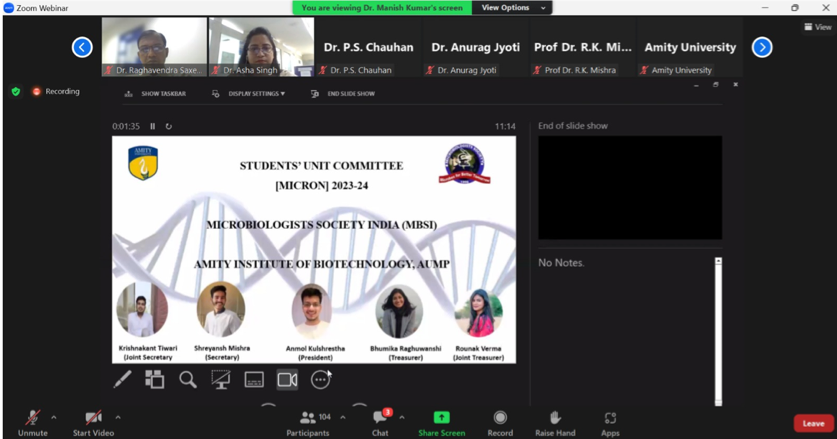Click Amity University logo on slide
Image resolution: width=837 pixels, height=439 pixels.
coord(143,163)
